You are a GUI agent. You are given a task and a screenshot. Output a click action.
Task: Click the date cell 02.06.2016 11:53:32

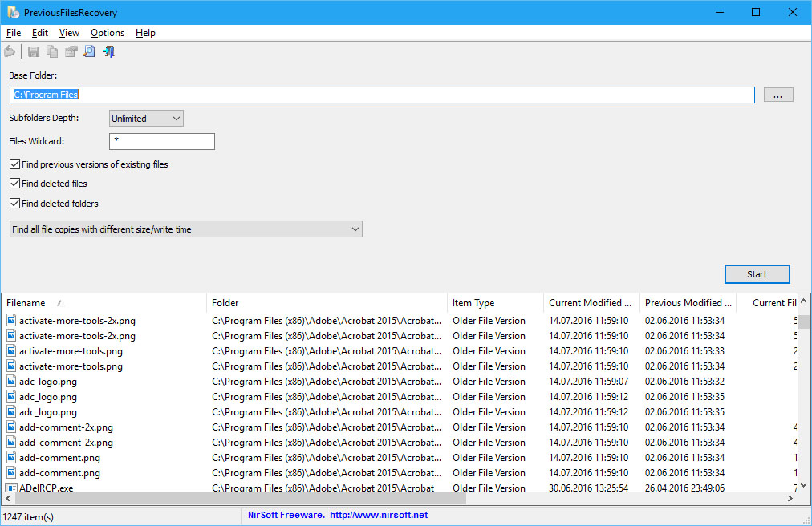[684, 382]
